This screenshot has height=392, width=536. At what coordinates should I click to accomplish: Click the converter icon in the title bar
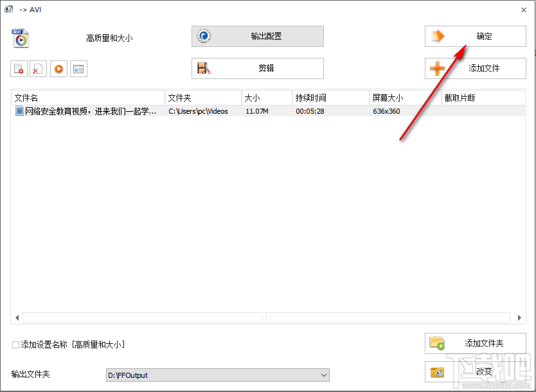point(8,9)
